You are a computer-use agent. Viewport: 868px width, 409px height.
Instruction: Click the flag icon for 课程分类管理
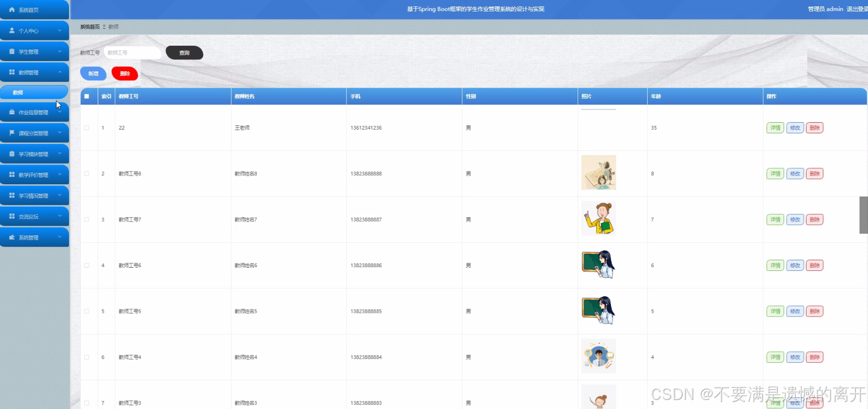[12, 133]
